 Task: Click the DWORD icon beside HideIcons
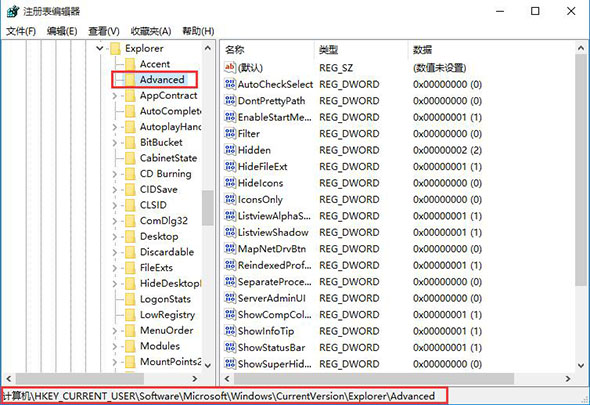click(x=230, y=183)
